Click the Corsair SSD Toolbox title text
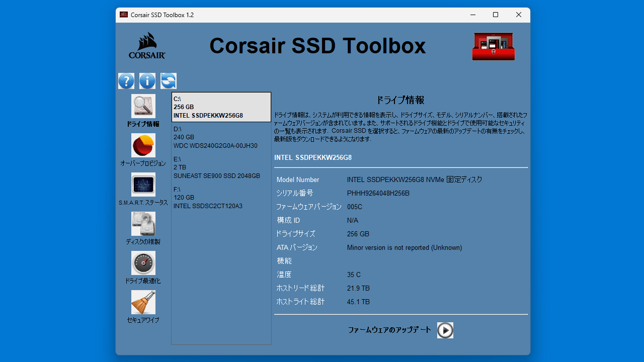The image size is (644, 362). pyautogui.click(x=317, y=46)
